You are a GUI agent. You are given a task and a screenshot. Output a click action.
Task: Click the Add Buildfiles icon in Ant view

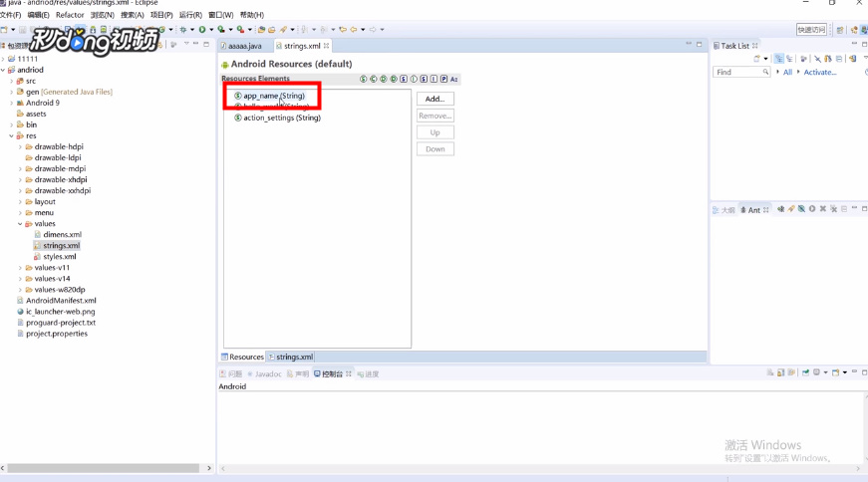pyautogui.click(x=780, y=209)
